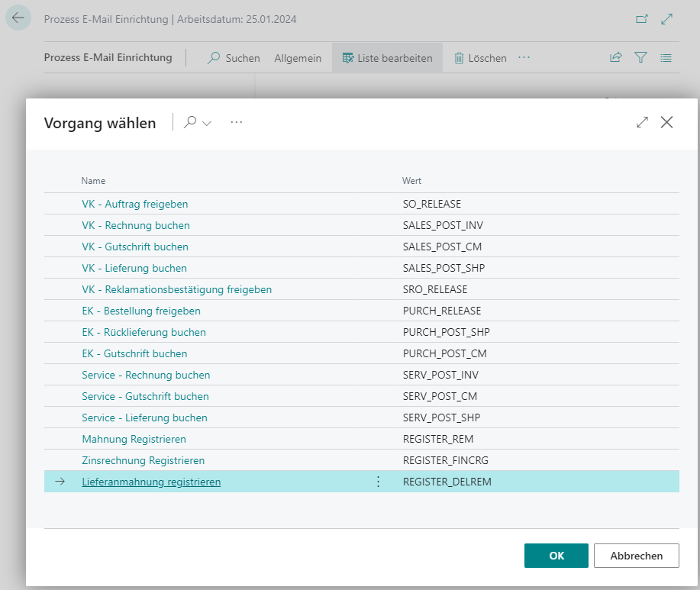Show more actions ellipsis after Löschen

pos(524,58)
